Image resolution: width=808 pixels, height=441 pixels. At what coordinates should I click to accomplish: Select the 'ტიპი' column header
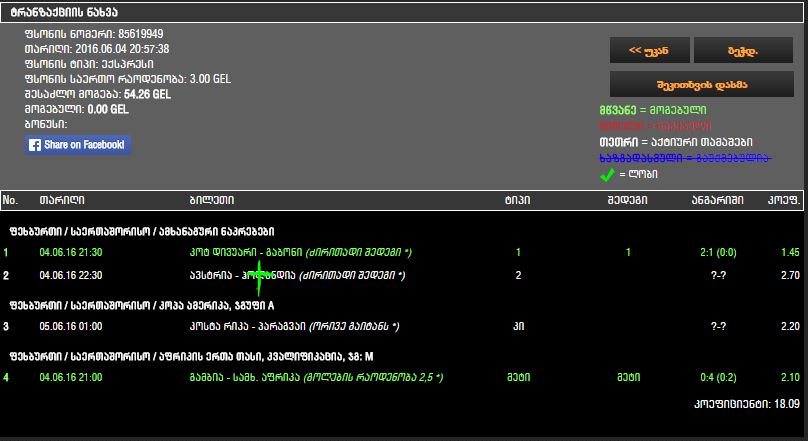pos(517,200)
